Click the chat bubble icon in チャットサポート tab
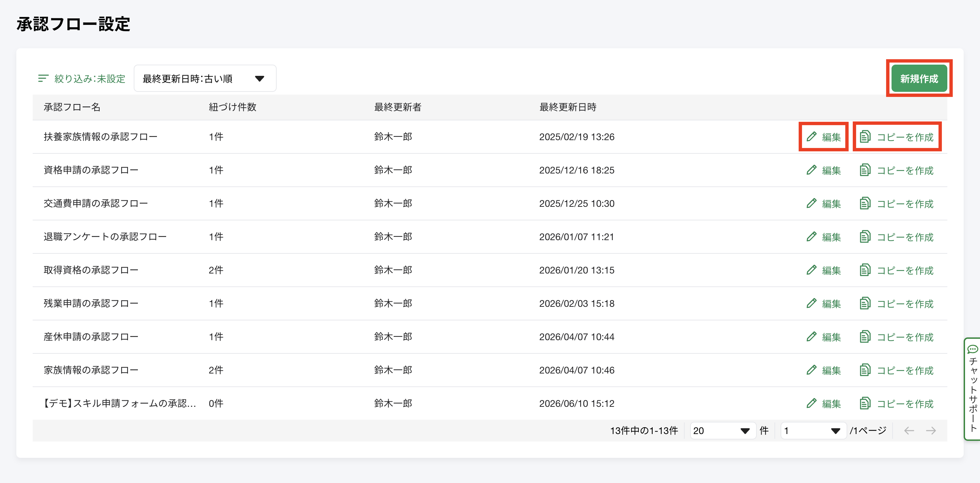 coord(973,349)
